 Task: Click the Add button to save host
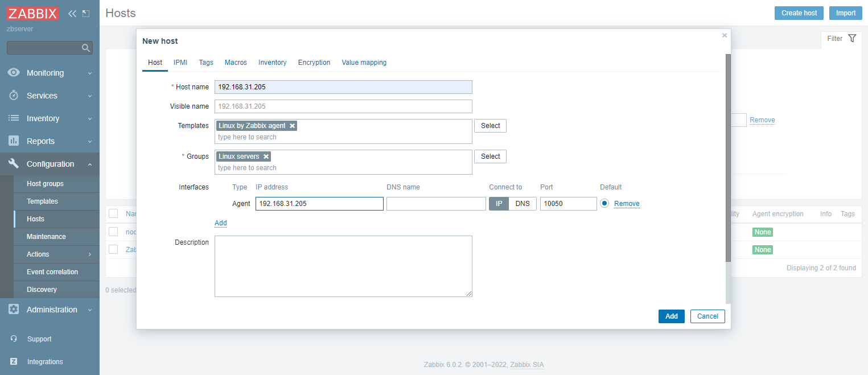[x=672, y=316]
